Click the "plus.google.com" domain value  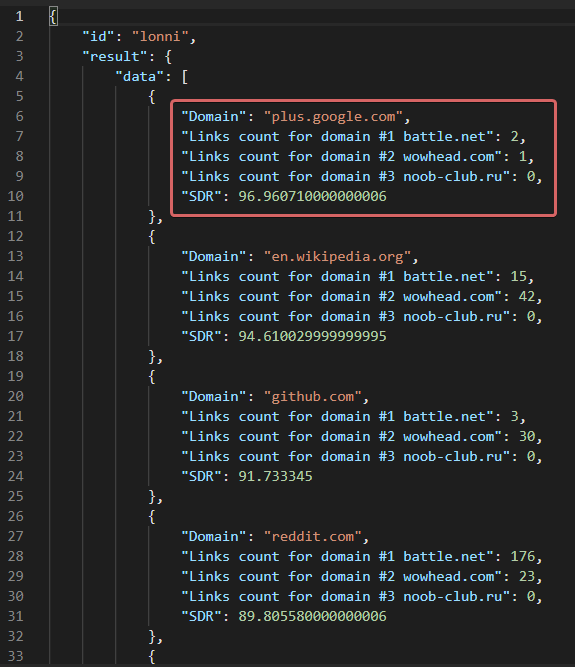(333, 116)
